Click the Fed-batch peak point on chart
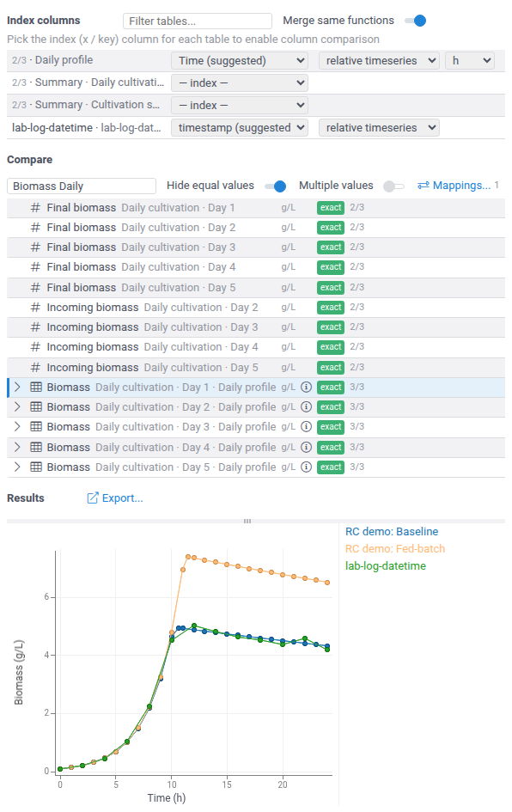This screenshot has height=812, width=512. pos(188,557)
